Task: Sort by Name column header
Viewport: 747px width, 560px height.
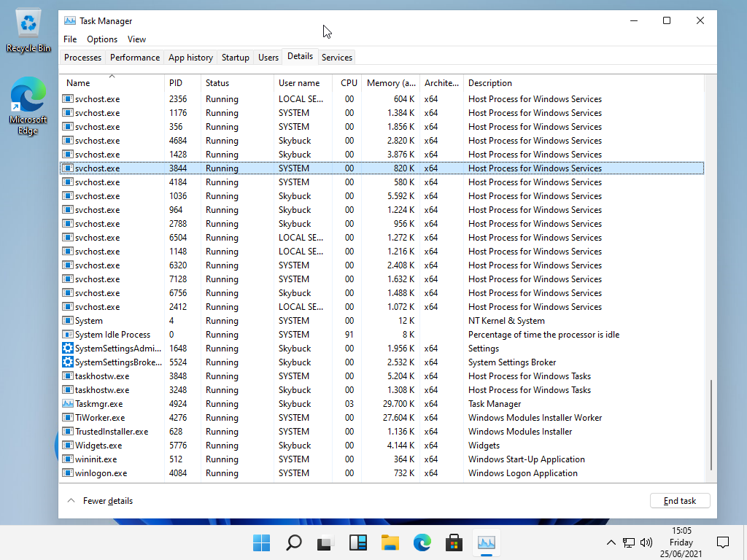Action: pos(78,83)
